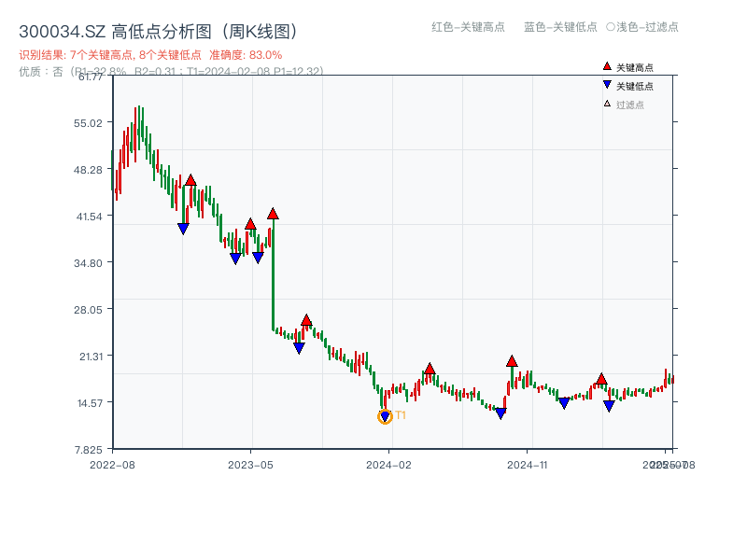Click the leftmost red key-high triangle on chart
Screen dimensions: 747x560
point(190,180)
